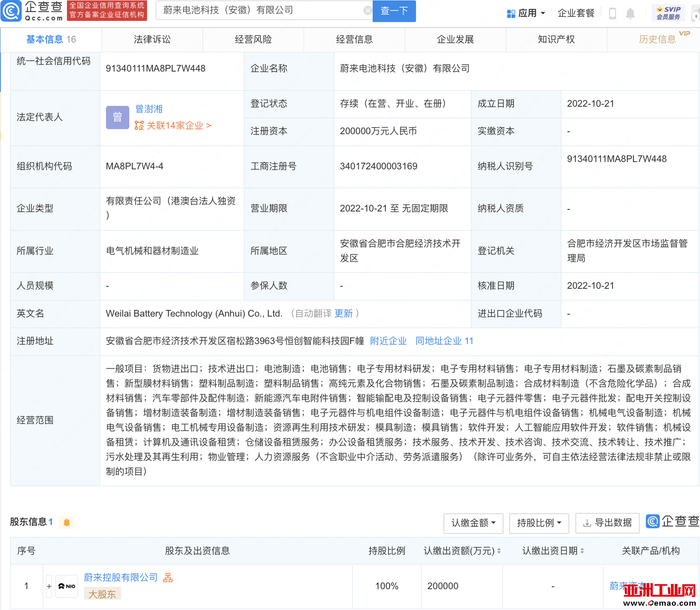The height and width of the screenshot is (610, 700).
Task: View equity structure icon beside 蔚来控股
Action: (x=168, y=578)
